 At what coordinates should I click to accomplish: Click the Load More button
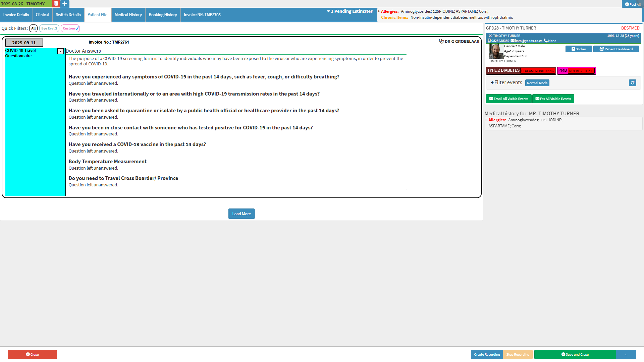click(x=241, y=214)
